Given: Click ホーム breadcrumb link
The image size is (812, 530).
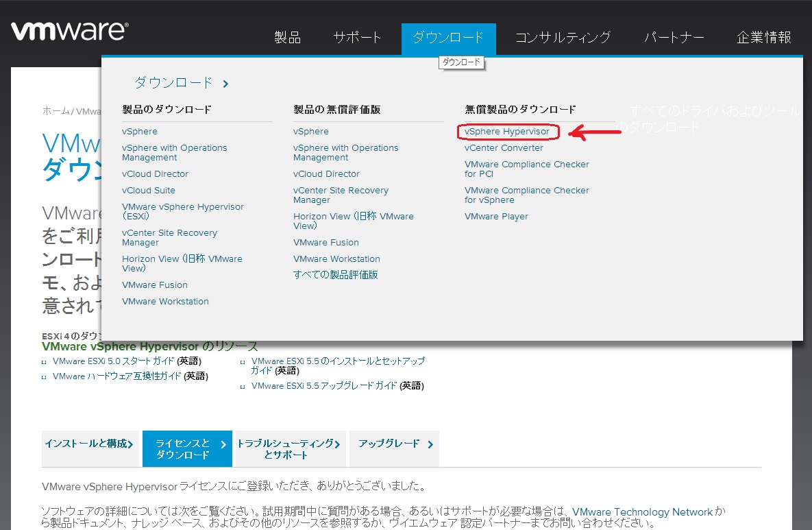Looking at the screenshot, I should (x=56, y=111).
